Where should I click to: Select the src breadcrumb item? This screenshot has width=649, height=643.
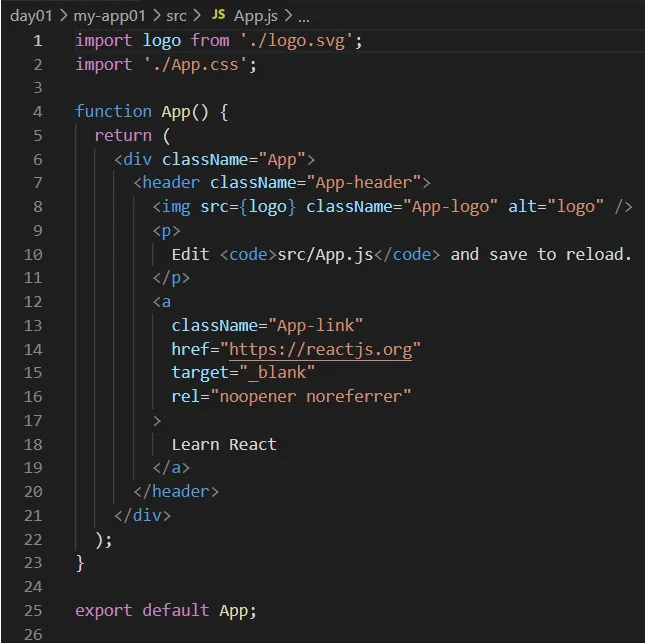point(176,16)
